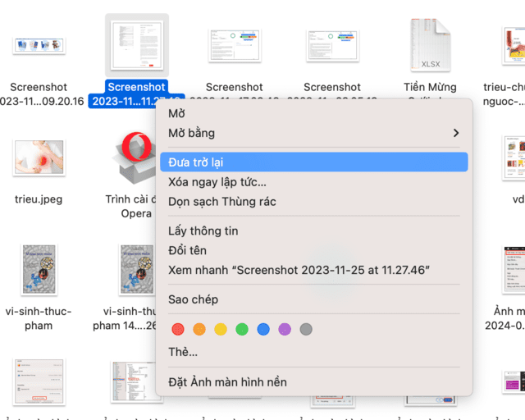
Task: Open the 'Thẻ...' tags option
Action: [x=313, y=352]
